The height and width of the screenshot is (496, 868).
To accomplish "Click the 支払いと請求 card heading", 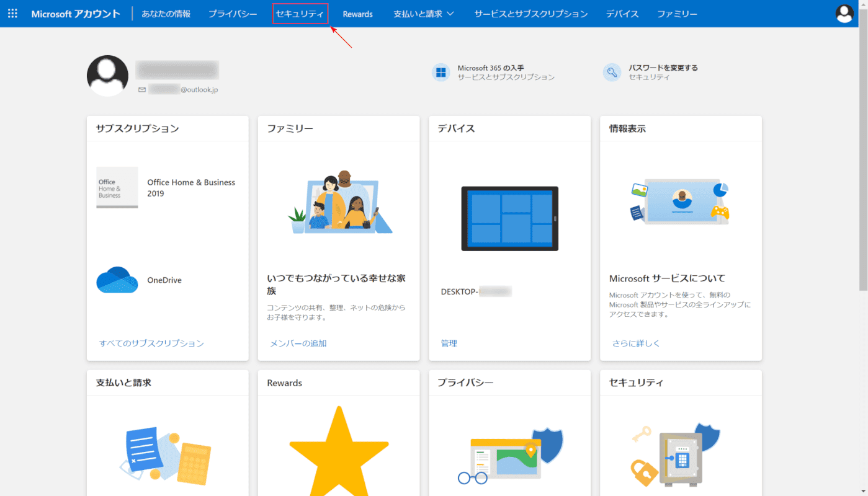I will click(123, 383).
